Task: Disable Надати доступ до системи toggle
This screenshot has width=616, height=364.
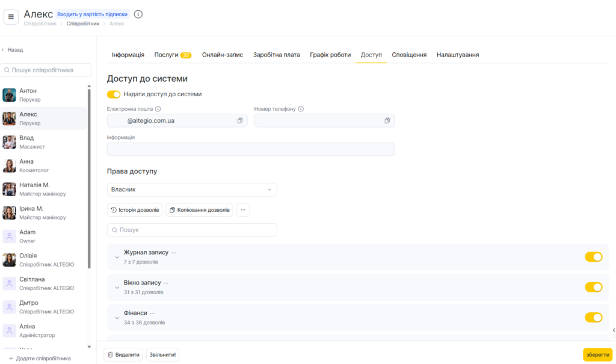Action: coord(114,94)
